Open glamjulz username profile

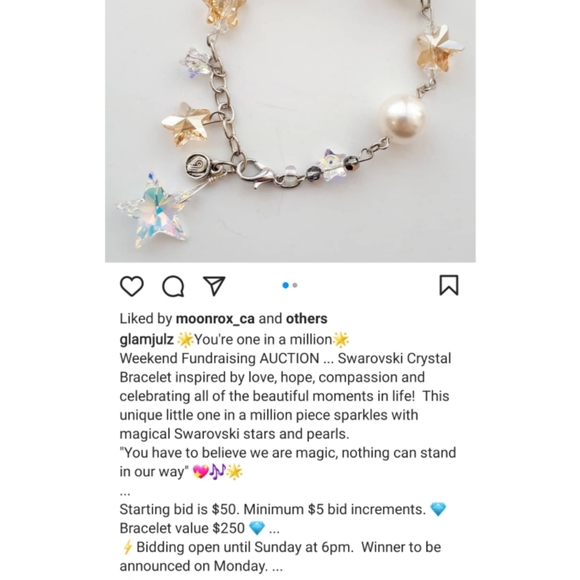[146, 340]
